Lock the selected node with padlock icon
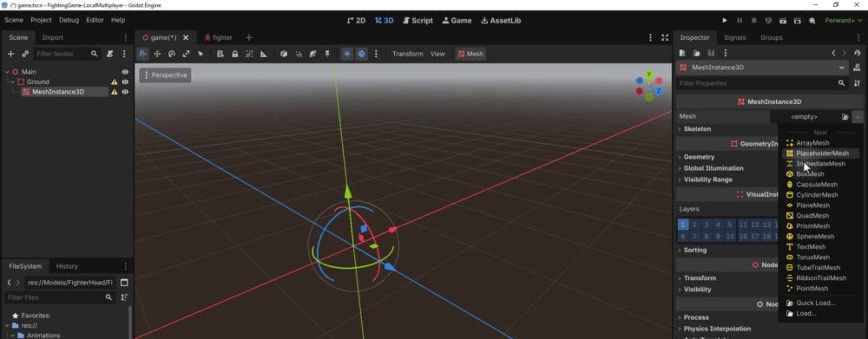Screen dimensions: 868x339 (234, 54)
